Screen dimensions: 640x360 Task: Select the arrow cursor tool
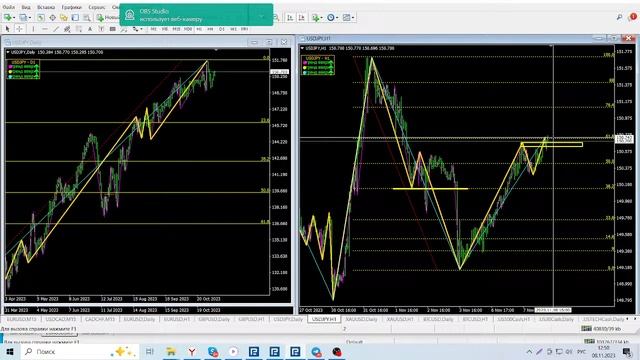7,29
